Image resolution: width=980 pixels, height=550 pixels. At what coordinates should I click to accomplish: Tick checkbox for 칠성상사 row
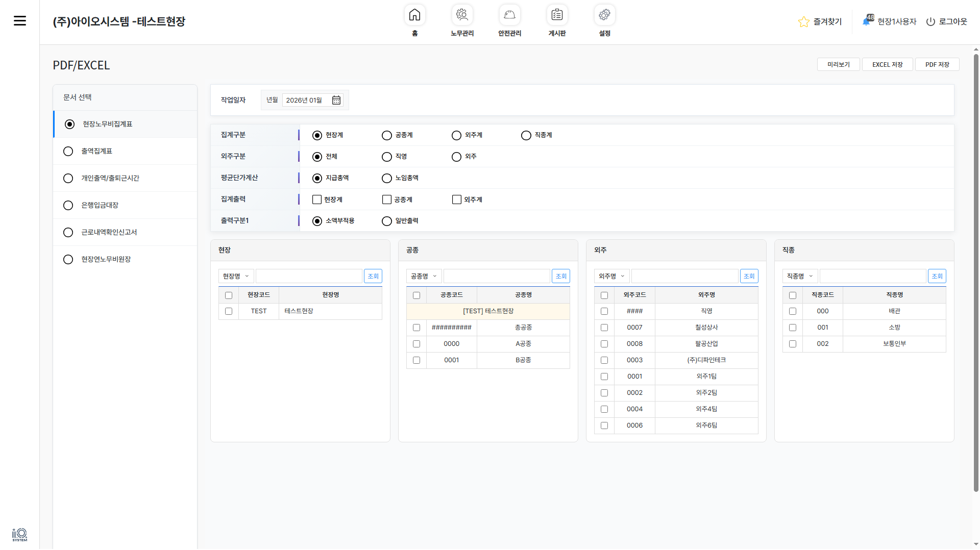click(x=604, y=328)
